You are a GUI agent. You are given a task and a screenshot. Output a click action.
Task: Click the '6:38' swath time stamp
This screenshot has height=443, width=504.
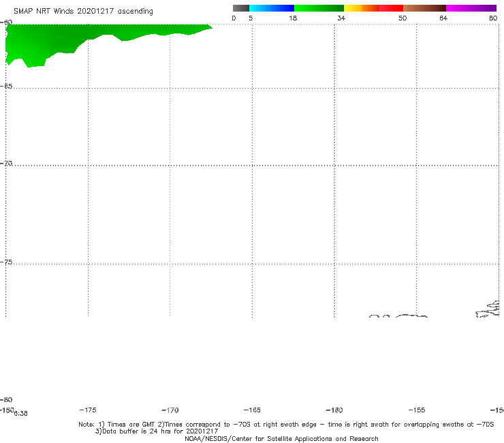tap(21, 414)
